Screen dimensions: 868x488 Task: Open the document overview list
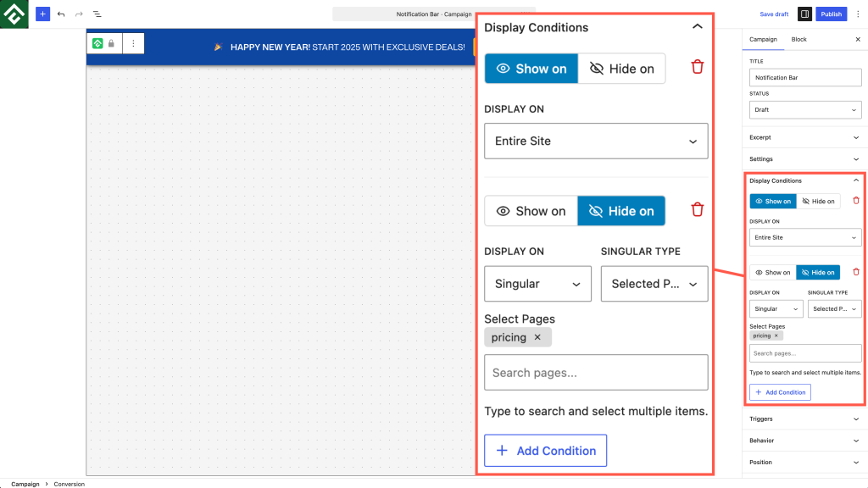click(x=97, y=14)
